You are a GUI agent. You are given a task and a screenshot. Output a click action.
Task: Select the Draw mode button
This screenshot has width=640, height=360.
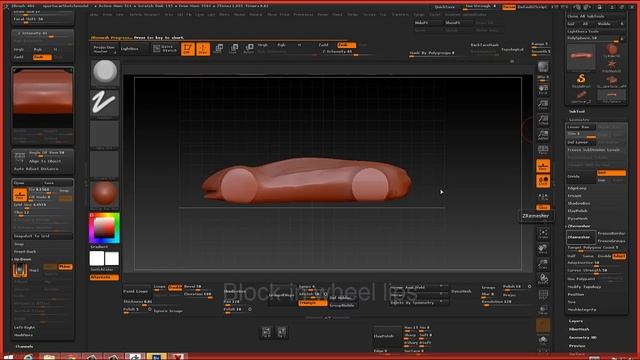tap(203, 49)
